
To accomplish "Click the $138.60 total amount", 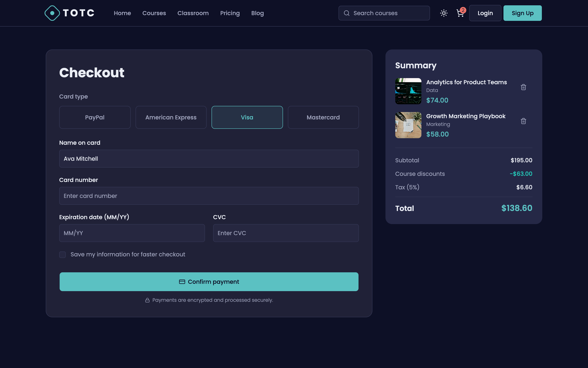I will (517, 208).
